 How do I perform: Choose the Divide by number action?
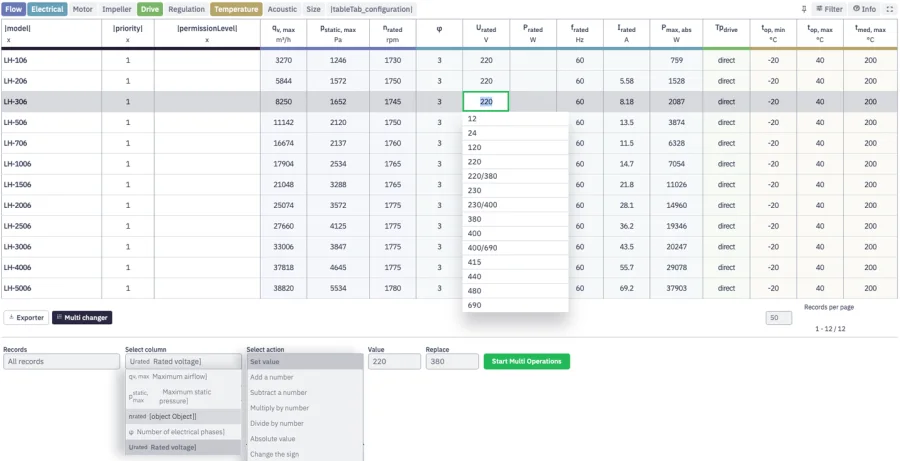305,423
